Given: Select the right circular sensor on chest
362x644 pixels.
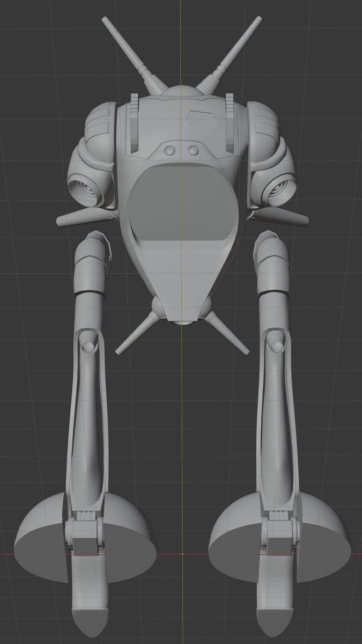Looking at the screenshot, I should pos(194,150).
